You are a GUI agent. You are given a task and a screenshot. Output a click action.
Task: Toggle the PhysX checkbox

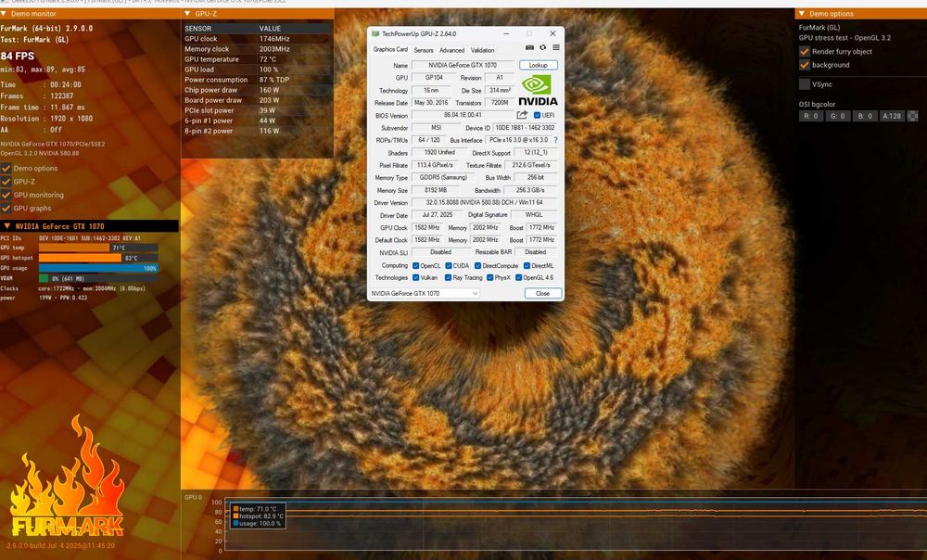pos(490,277)
